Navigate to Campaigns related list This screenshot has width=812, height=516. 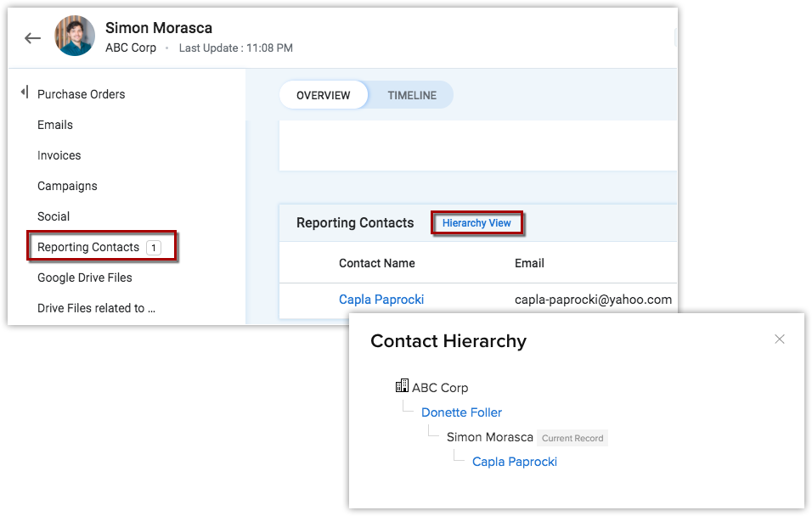tap(67, 186)
